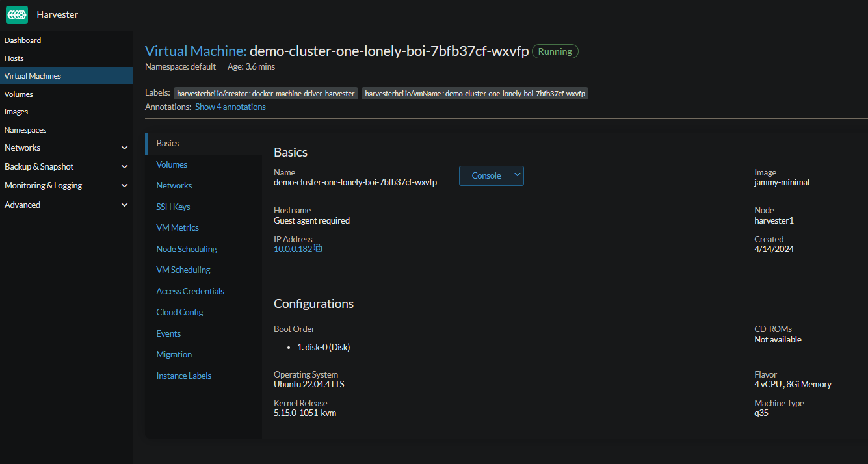Open the Cloud Config tab
This screenshot has width=868, height=464.
pos(179,312)
